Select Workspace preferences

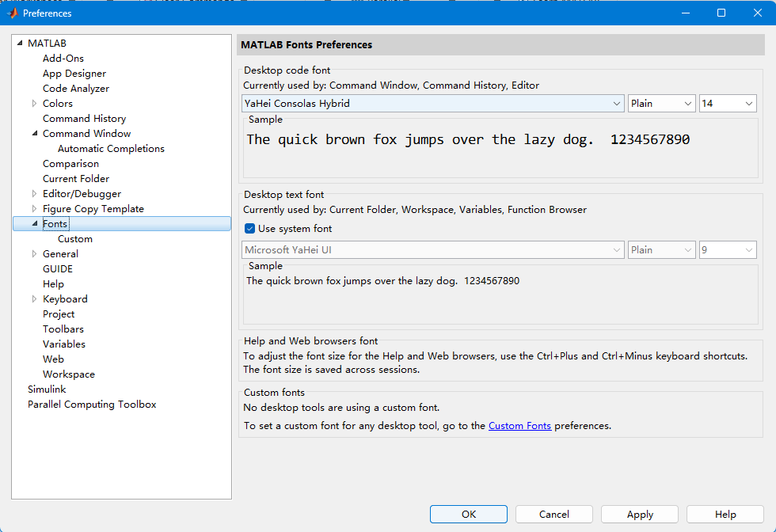(69, 374)
